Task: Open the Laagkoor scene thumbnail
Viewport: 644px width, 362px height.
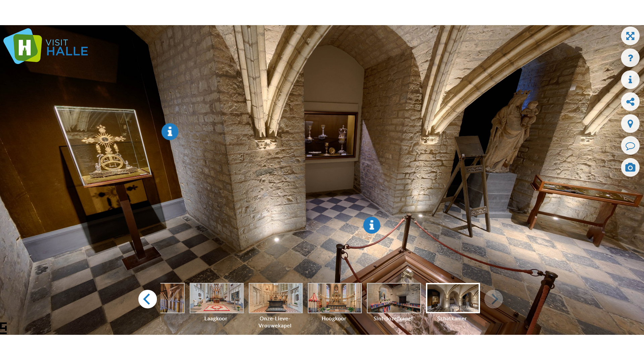Action: pos(216,298)
